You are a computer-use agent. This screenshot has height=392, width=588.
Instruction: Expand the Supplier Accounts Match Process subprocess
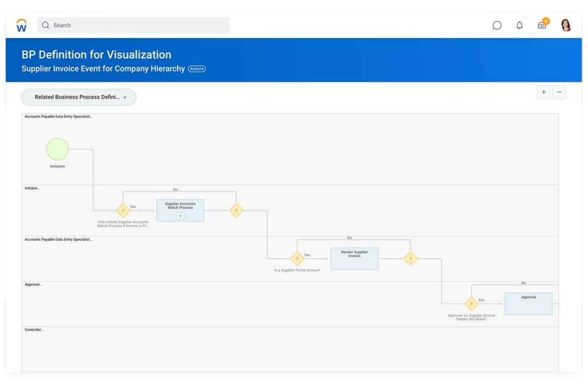[x=180, y=216]
